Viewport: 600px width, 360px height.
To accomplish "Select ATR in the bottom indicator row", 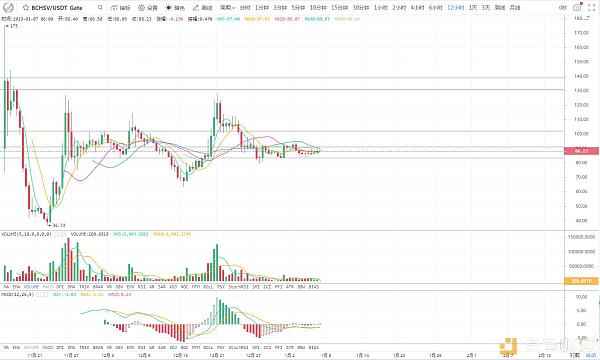I will pyautogui.click(x=290, y=348).
